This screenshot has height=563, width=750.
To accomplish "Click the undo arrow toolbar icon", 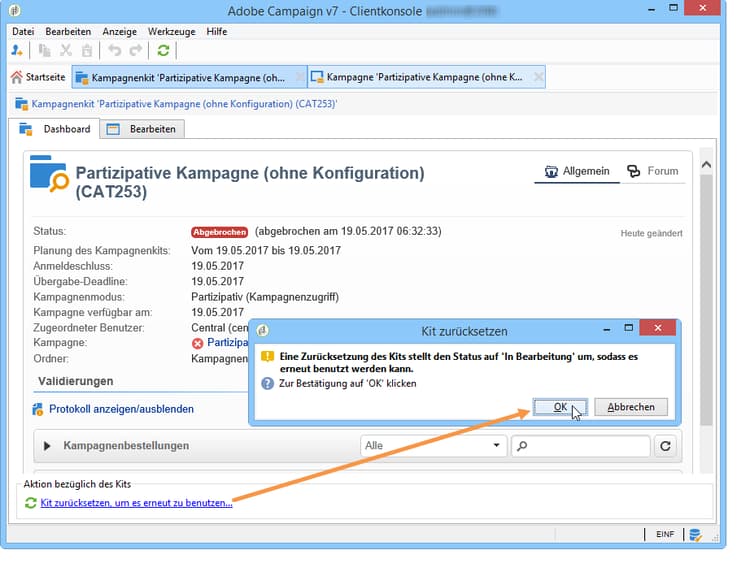I will (x=115, y=50).
